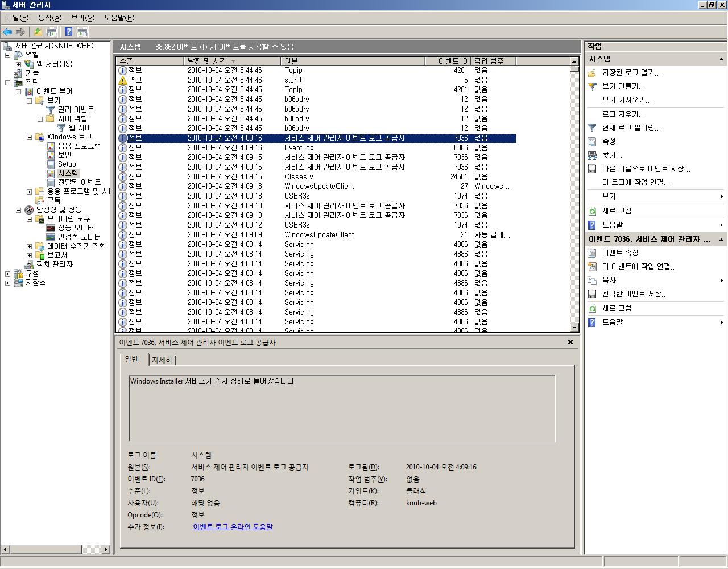728x569 pixels.
Task: Collapse the Windows 로그 tree node
Action: point(29,137)
